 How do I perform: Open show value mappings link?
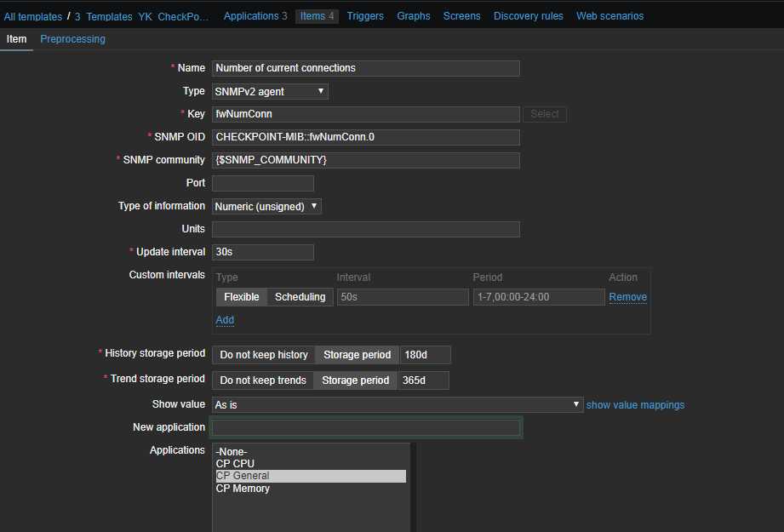click(x=635, y=405)
